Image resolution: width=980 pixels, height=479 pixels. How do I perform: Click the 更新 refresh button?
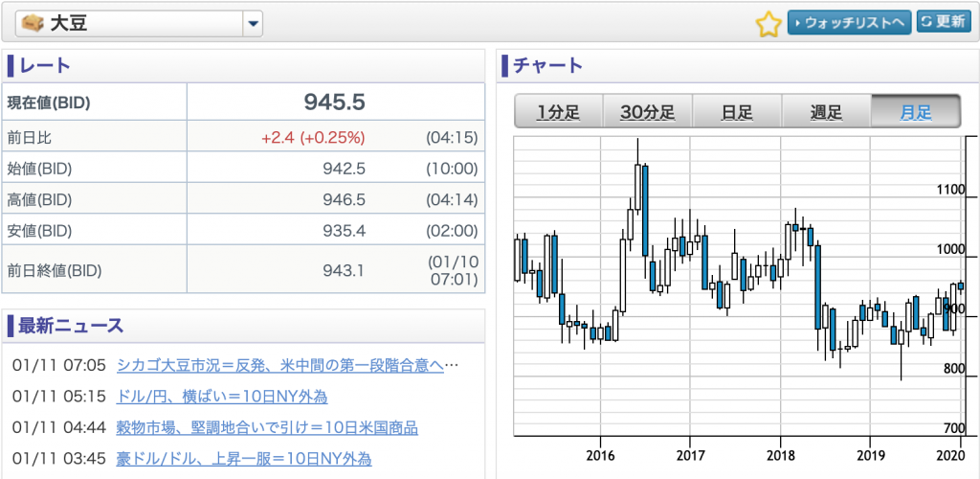pos(944,22)
